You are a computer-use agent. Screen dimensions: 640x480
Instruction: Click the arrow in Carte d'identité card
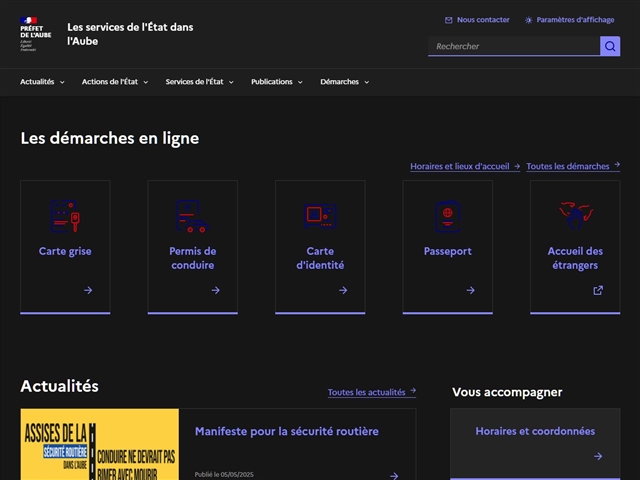(x=343, y=290)
